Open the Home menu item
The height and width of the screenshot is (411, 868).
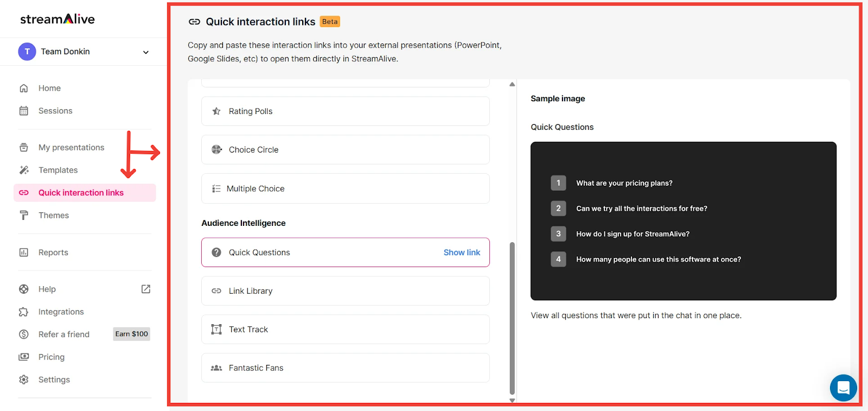tap(49, 88)
